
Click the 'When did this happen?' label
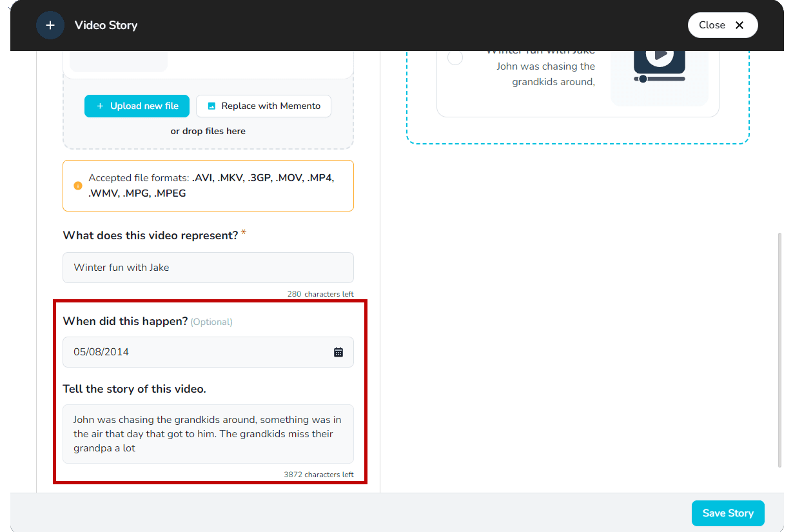(x=125, y=321)
